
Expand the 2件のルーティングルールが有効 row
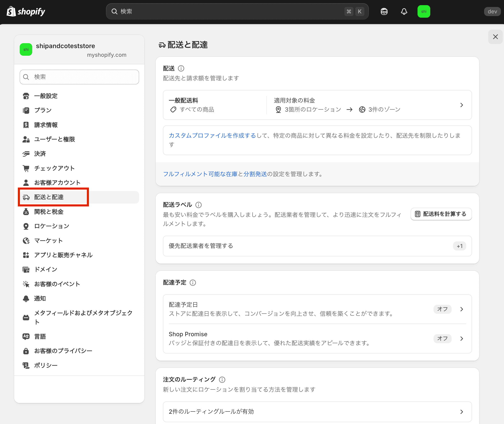tap(462, 411)
